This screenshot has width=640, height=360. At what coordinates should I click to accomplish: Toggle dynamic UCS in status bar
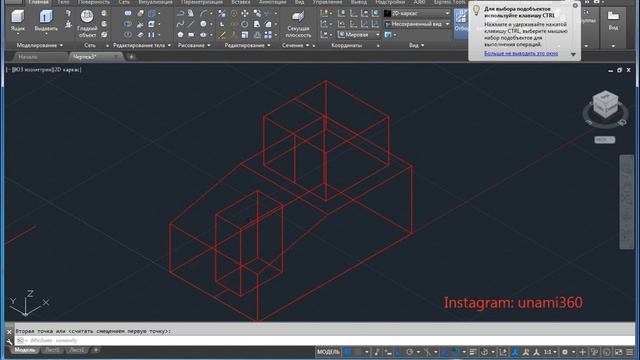[x=503, y=352]
